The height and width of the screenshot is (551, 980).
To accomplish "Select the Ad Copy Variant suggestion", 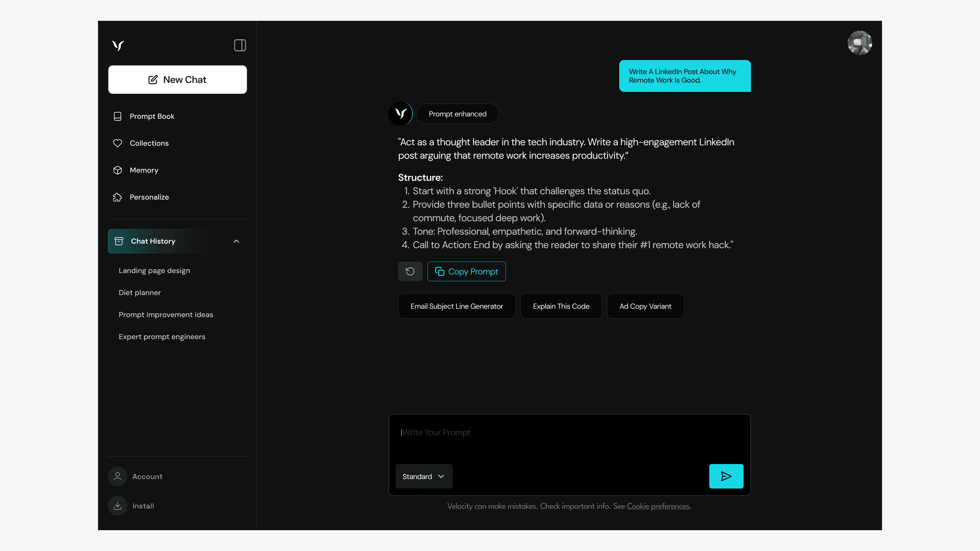I will tap(645, 306).
